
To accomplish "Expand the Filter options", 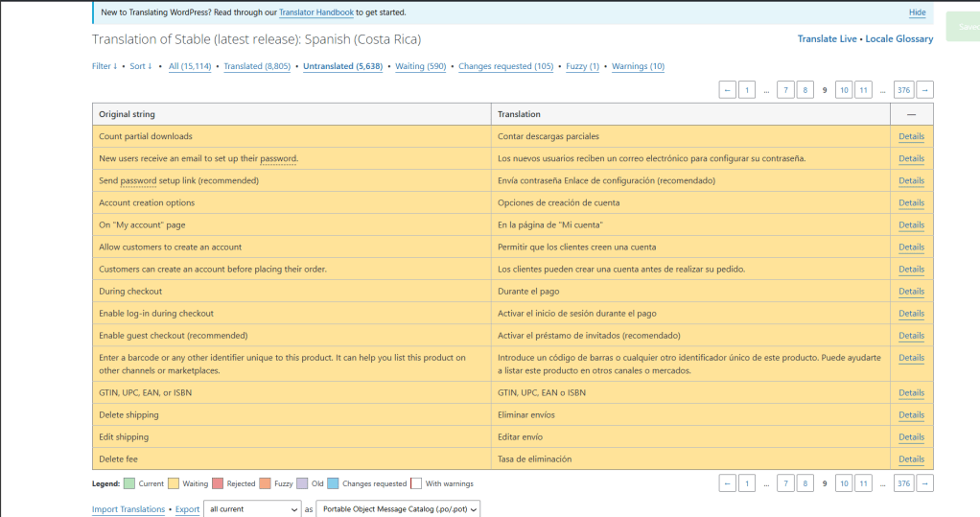I will click(x=105, y=66).
